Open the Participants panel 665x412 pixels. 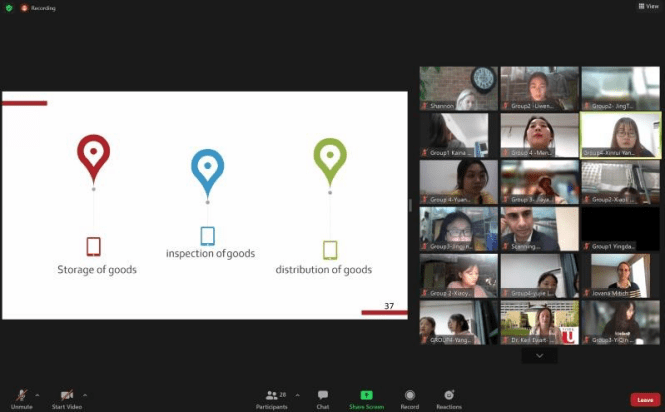(x=272, y=396)
